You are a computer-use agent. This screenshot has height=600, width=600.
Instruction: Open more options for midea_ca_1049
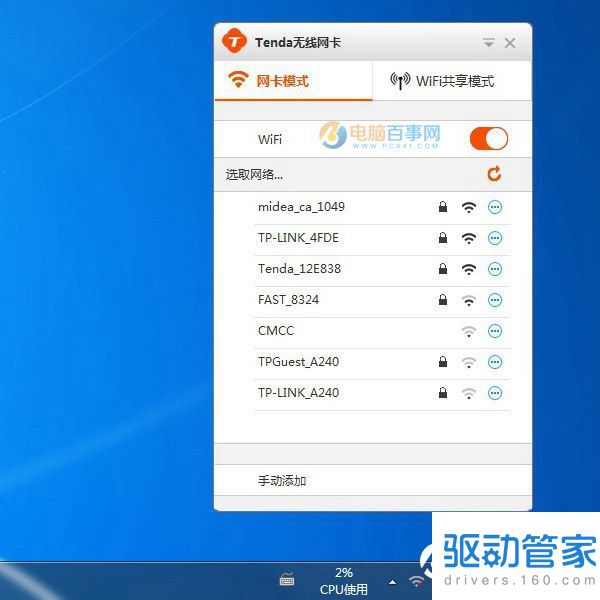(495, 207)
